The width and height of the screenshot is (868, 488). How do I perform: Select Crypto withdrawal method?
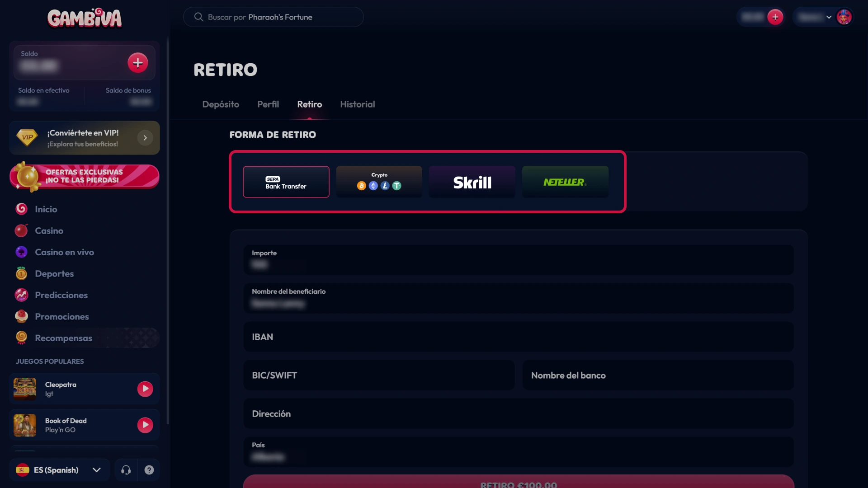pos(379,182)
